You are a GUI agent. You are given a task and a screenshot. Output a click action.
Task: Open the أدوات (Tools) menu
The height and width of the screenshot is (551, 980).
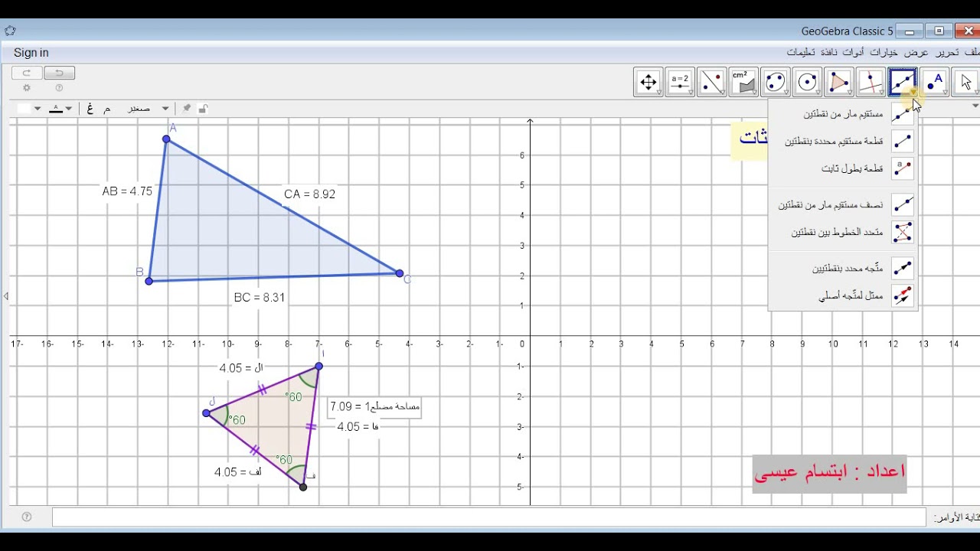click(x=854, y=52)
